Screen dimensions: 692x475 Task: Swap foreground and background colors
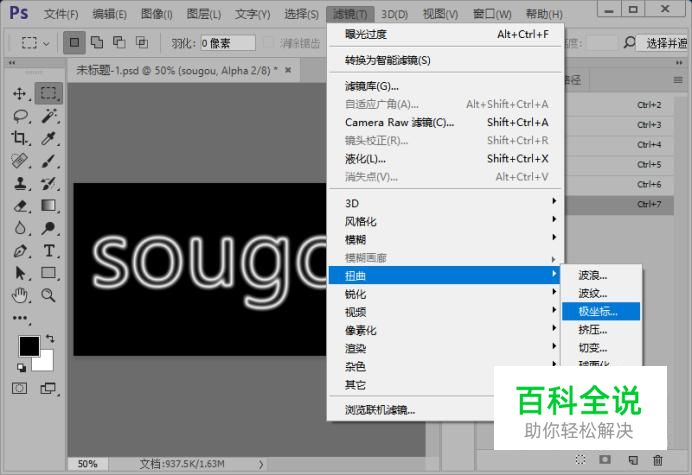[x=50, y=339]
